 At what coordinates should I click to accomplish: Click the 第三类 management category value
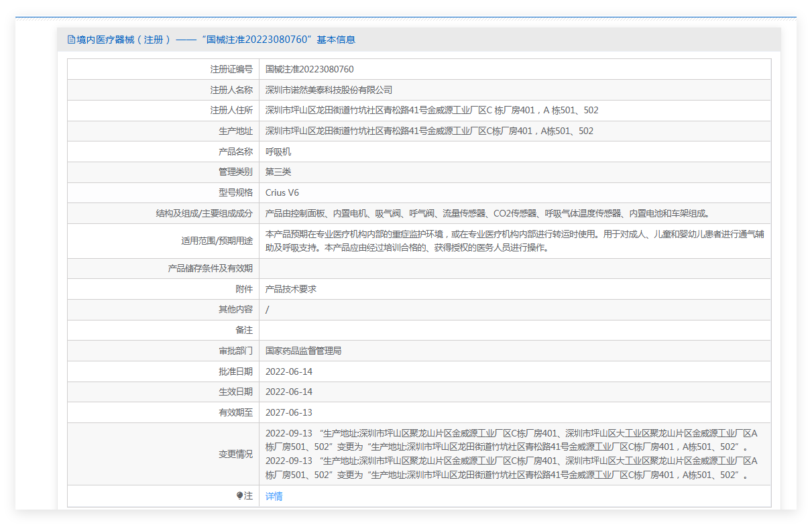point(278,172)
